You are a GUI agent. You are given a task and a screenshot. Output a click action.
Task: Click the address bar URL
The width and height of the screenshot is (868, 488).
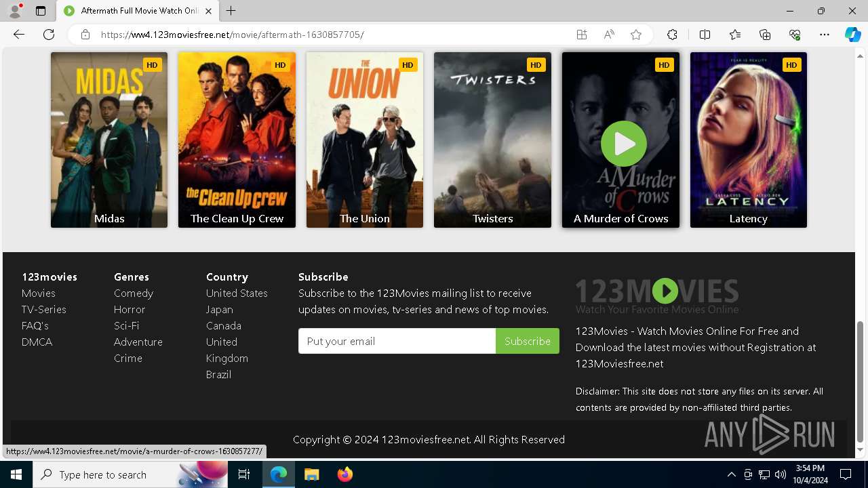coord(232,35)
